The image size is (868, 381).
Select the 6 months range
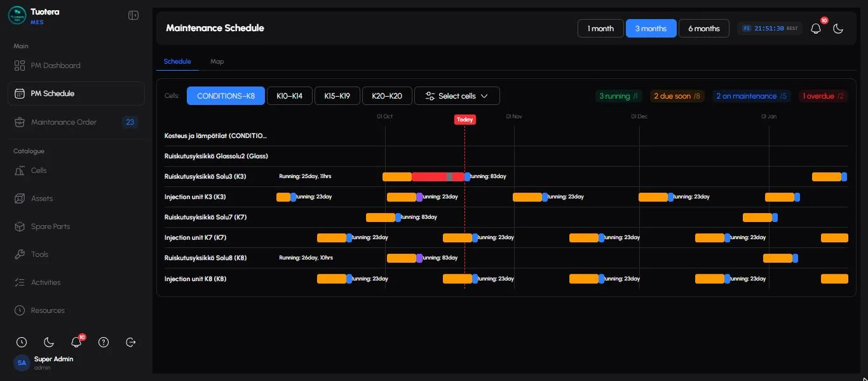tap(704, 29)
